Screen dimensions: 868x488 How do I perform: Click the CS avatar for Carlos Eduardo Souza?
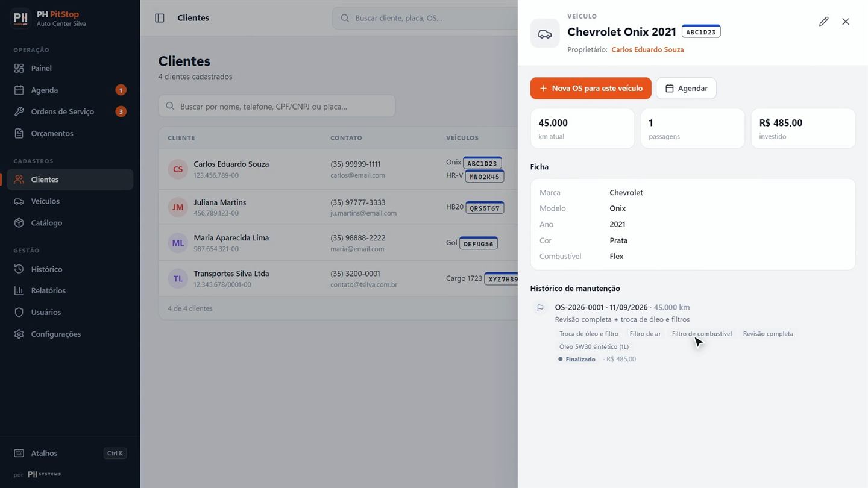tap(178, 169)
